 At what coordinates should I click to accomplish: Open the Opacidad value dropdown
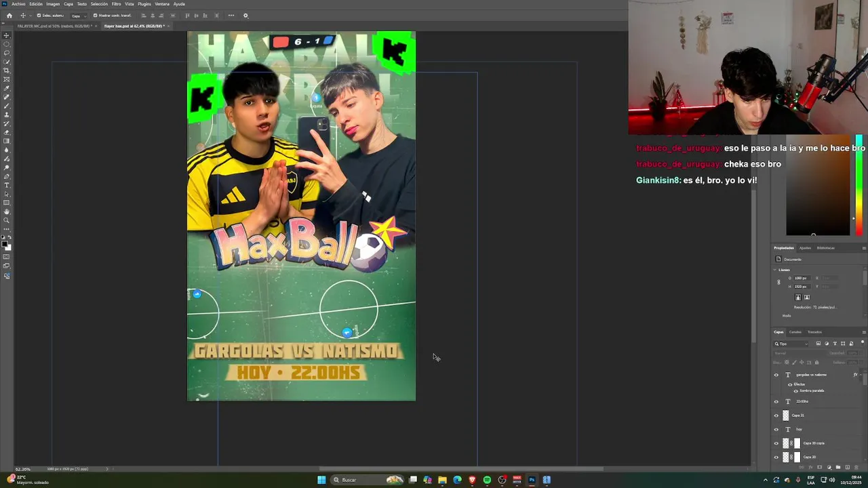pyautogui.click(x=861, y=353)
